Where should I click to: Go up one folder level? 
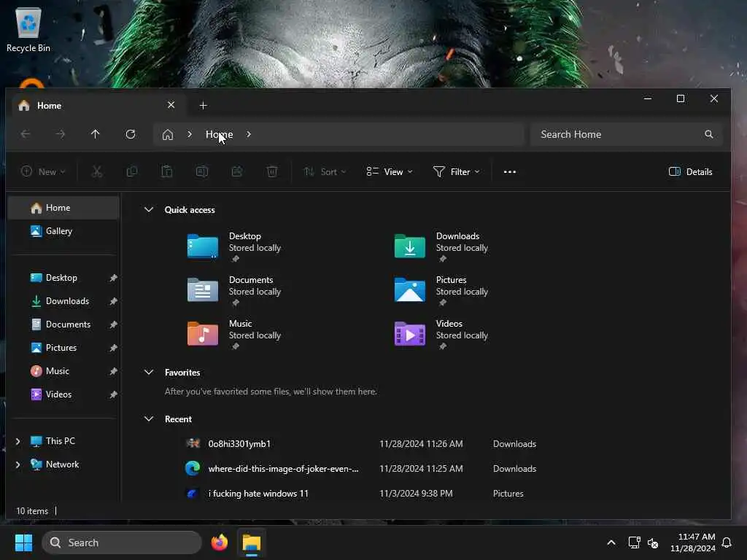tap(96, 134)
